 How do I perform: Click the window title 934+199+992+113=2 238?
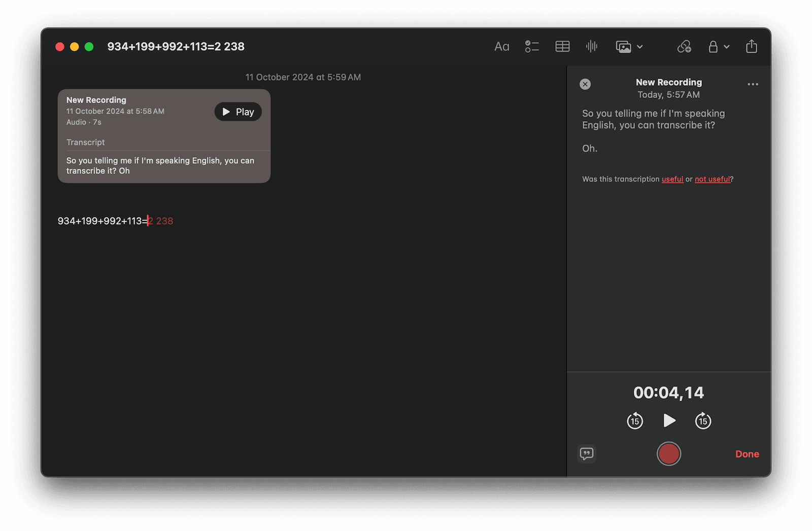[x=176, y=47]
